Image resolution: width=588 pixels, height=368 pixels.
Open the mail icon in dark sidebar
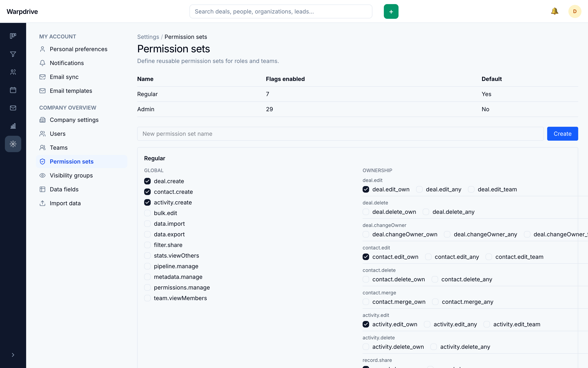13,108
